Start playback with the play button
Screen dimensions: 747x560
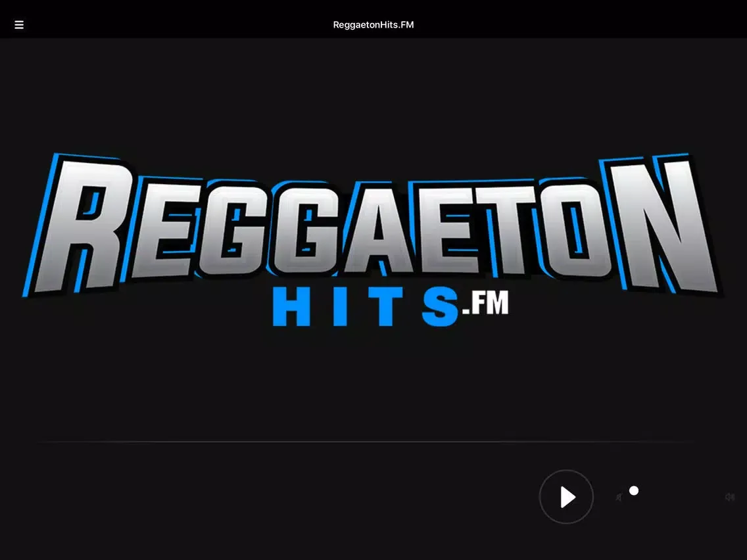point(566,497)
